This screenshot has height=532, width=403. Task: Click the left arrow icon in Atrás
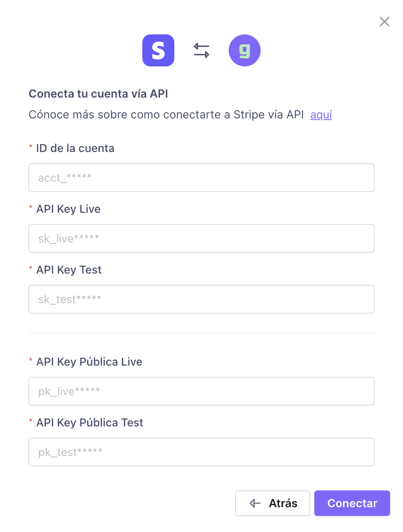[x=255, y=503]
